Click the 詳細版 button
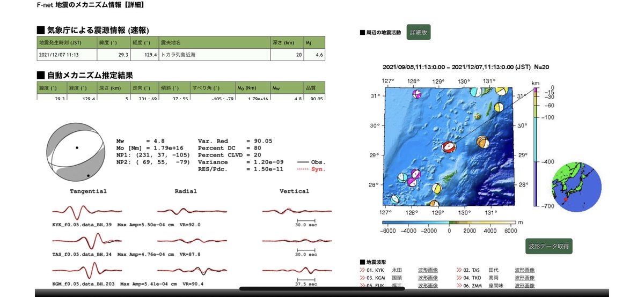 (x=419, y=32)
